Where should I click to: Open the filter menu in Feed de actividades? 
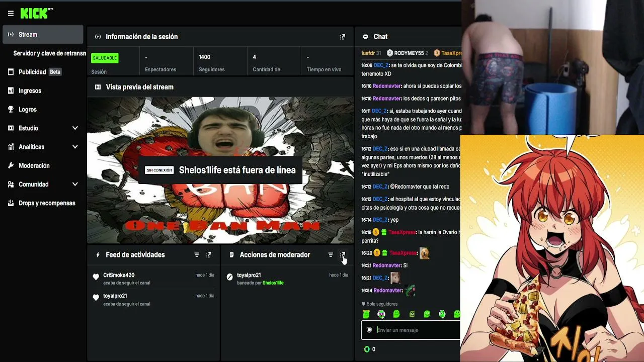[197, 255]
